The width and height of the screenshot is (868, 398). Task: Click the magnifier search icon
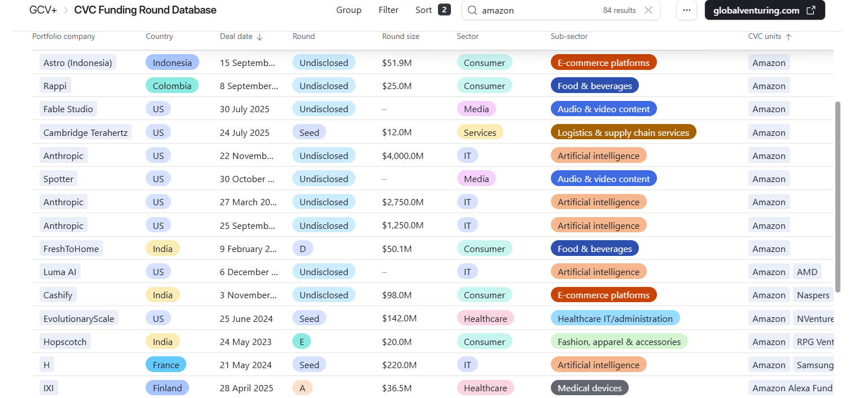pyautogui.click(x=472, y=10)
